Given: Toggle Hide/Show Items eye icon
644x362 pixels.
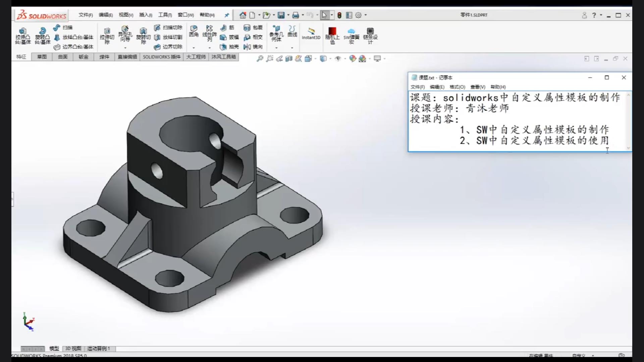Looking at the screenshot, I should click(x=338, y=59).
